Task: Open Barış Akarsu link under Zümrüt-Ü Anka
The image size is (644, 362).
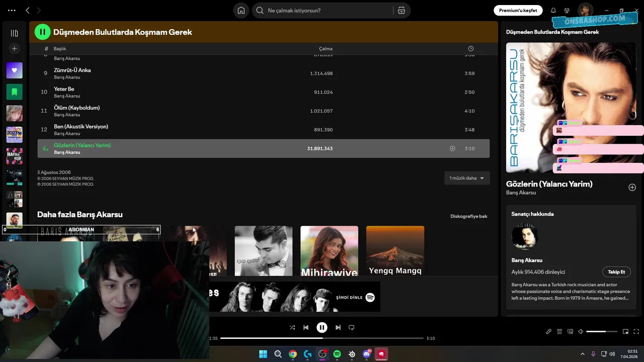Action: click(67, 77)
